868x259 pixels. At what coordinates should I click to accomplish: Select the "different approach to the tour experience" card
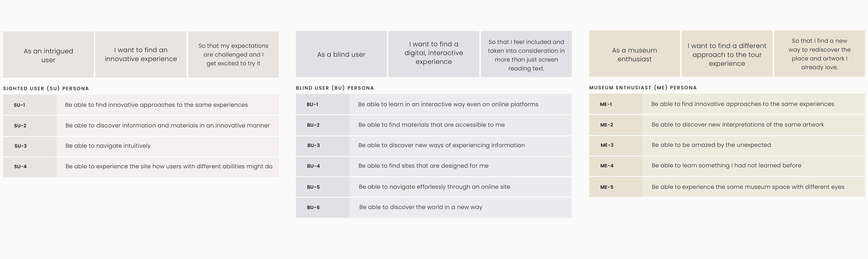[x=727, y=54]
